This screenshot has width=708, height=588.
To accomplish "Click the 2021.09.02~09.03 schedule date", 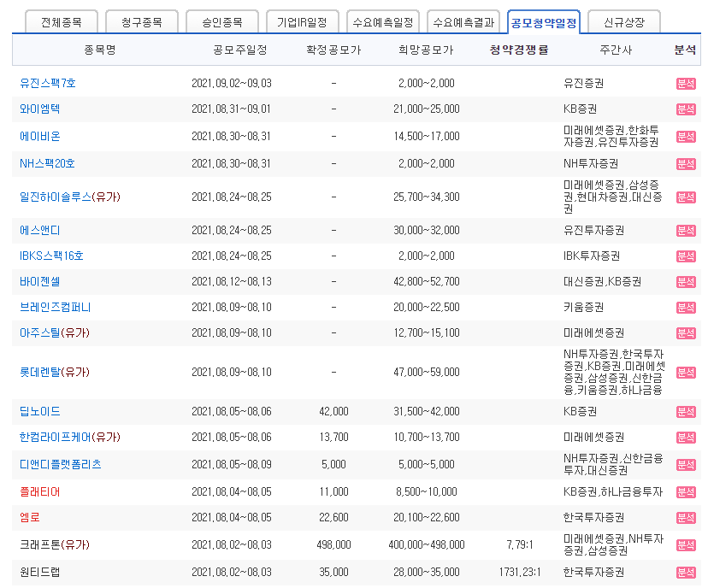I will 232,83.
